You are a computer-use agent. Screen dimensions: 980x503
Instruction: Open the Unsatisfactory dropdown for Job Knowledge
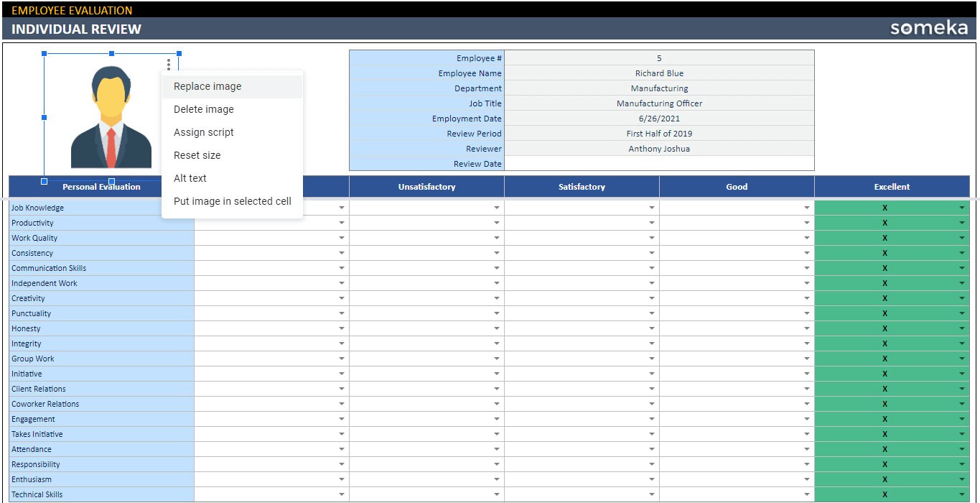498,208
